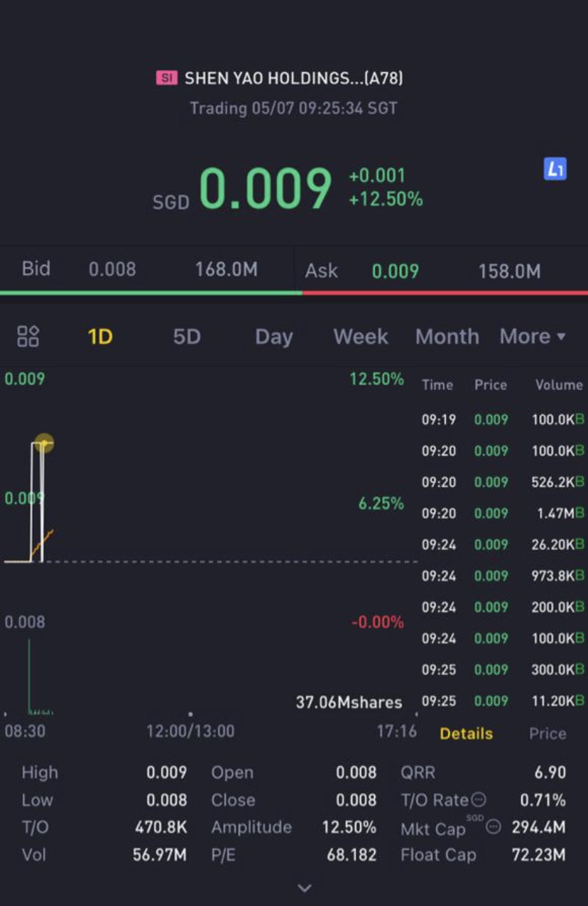Select the 1D chart tab

click(100, 336)
